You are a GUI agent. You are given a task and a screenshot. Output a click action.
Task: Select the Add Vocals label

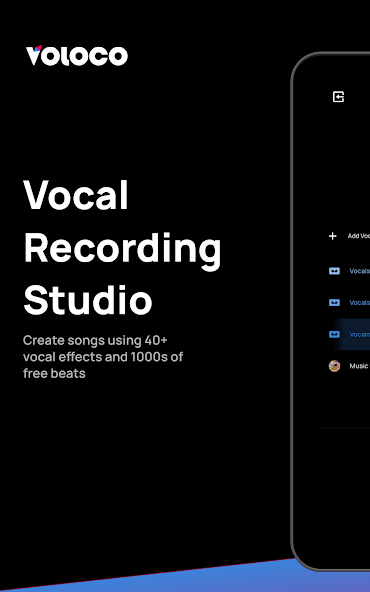pos(359,236)
